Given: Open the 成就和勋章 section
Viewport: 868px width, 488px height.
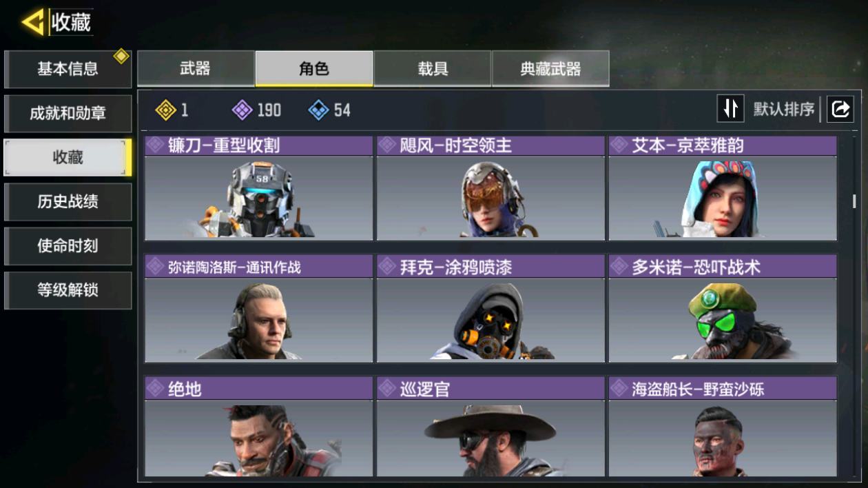Looking at the screenshot, I should tap(68, 113).
